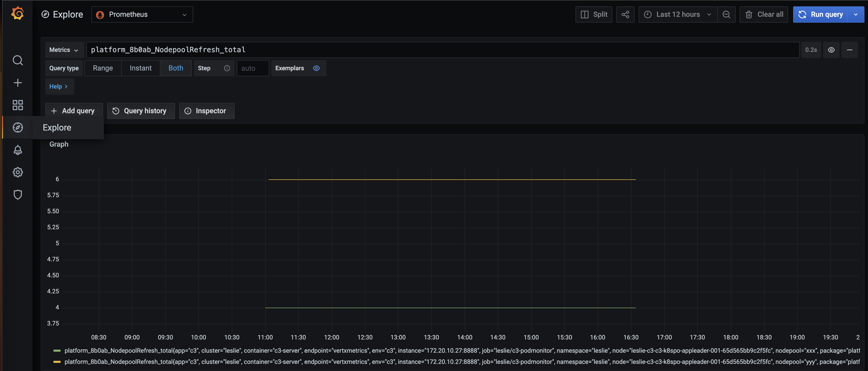Open the Prometheus data source dropdown
868x371 pixels.
(142, 15)
